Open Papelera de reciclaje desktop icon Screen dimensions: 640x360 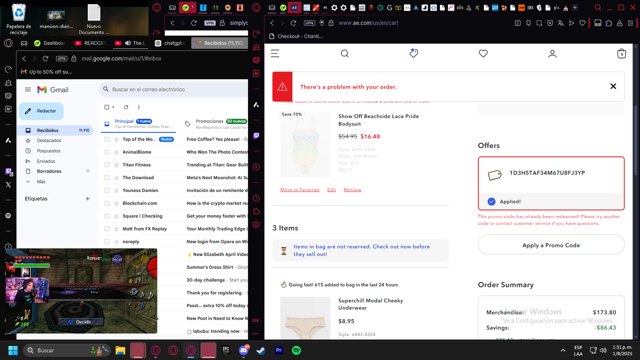(18, 18)
